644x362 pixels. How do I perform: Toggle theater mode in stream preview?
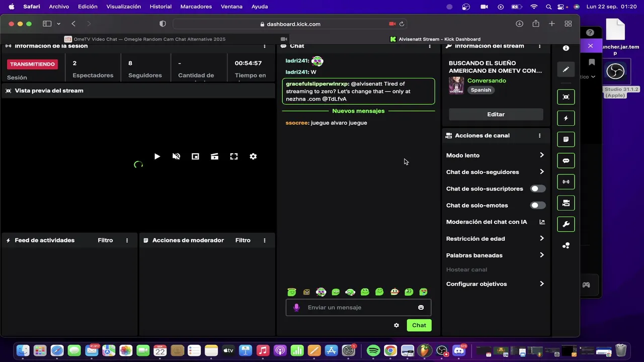click(214, 156)
